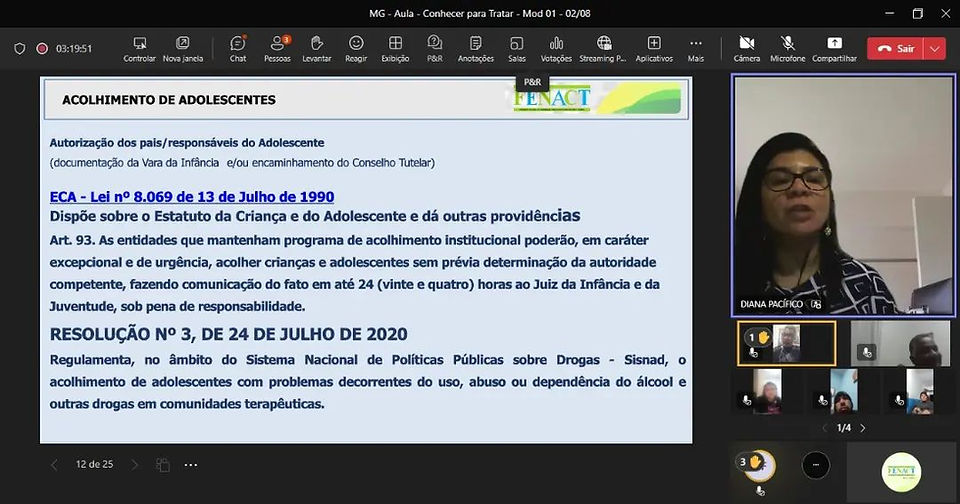
Task: Click the ACOLHIMENTO DE ADOLESCENTES slide title
Action: tap(169, 100)
